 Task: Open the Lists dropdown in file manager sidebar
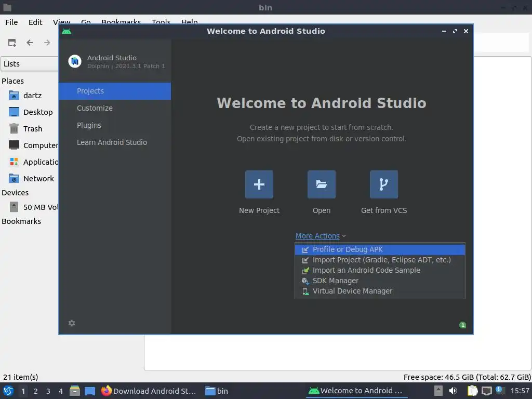click(x=30, y=64)
